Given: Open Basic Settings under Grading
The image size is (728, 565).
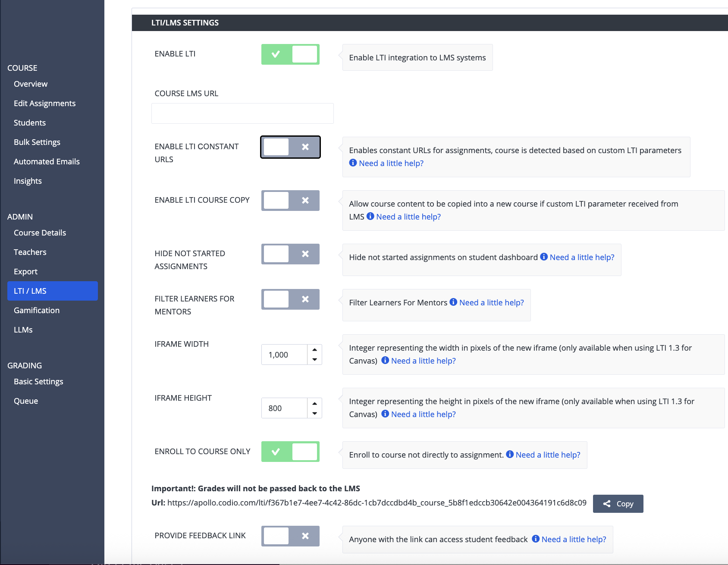Looking at the screenshot, I should pos(38,382).
